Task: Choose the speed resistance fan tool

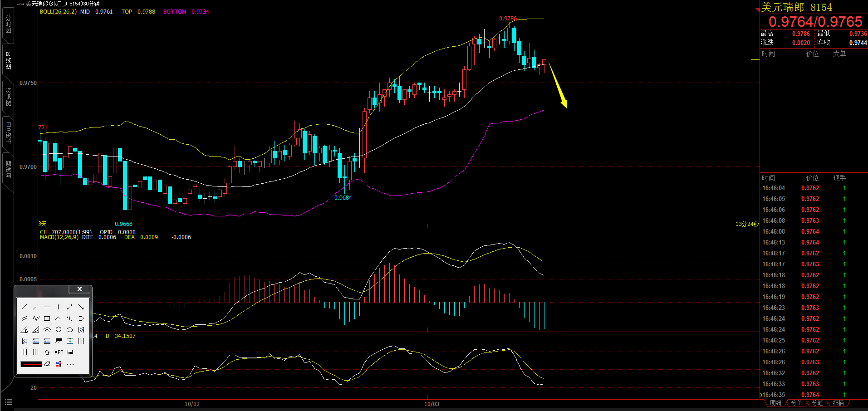Action: pyautogui.click(x=36, y=330)
